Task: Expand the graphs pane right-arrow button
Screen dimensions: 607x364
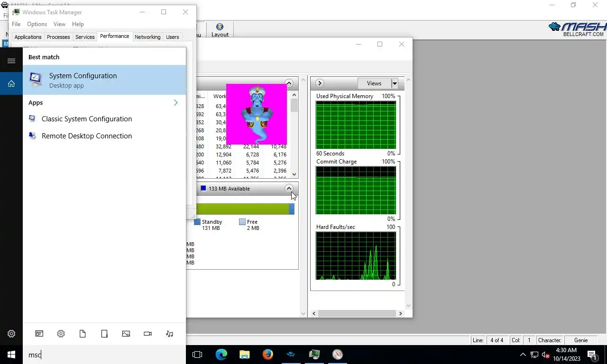Action: pos(320,83)
